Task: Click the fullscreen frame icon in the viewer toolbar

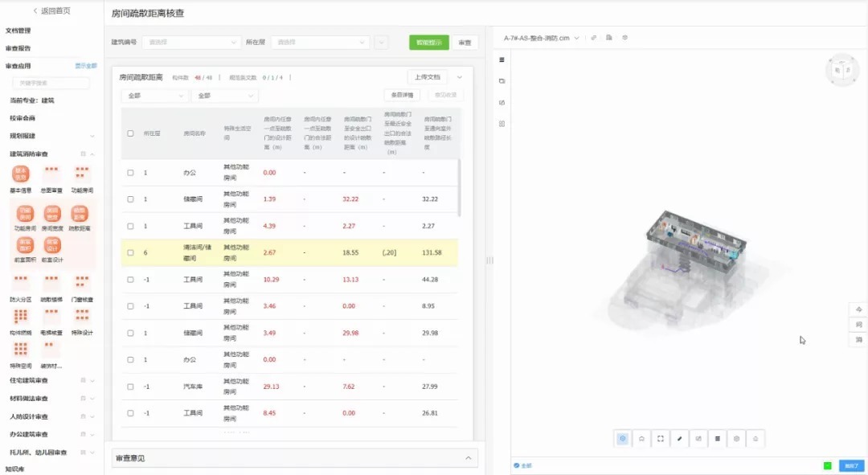Action: pyautogui.click(x=661, y=439)
